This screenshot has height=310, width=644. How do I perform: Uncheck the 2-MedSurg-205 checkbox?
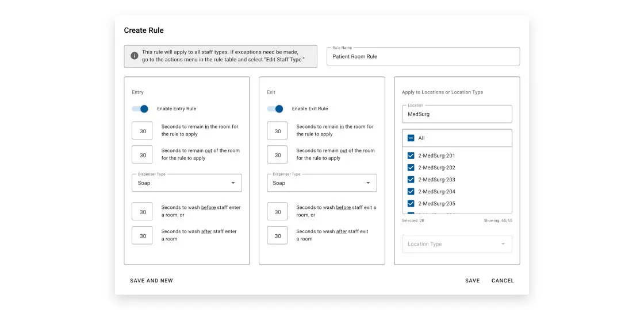pos(411,204)
